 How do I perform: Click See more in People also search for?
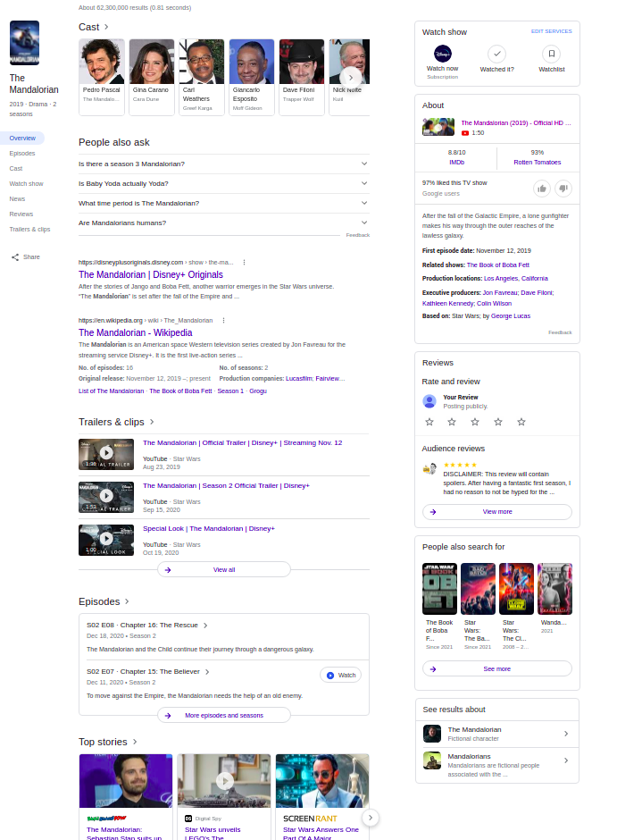(497, 669)
